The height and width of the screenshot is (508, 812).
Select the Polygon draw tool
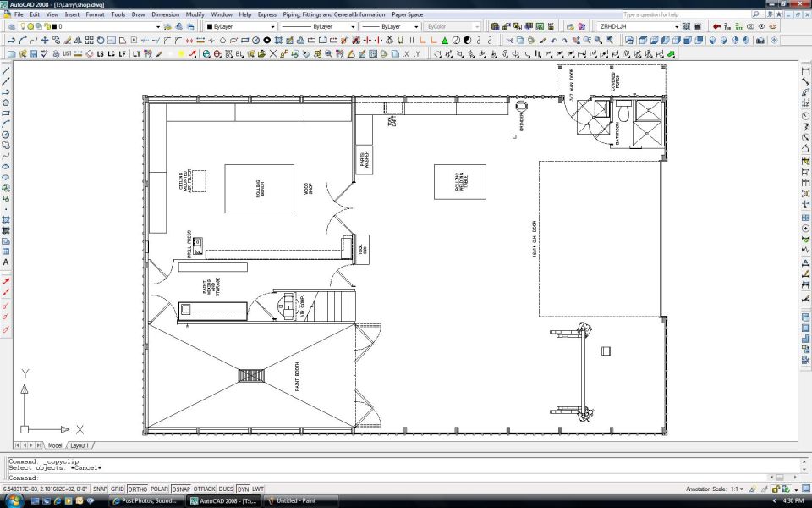(6, 102)
